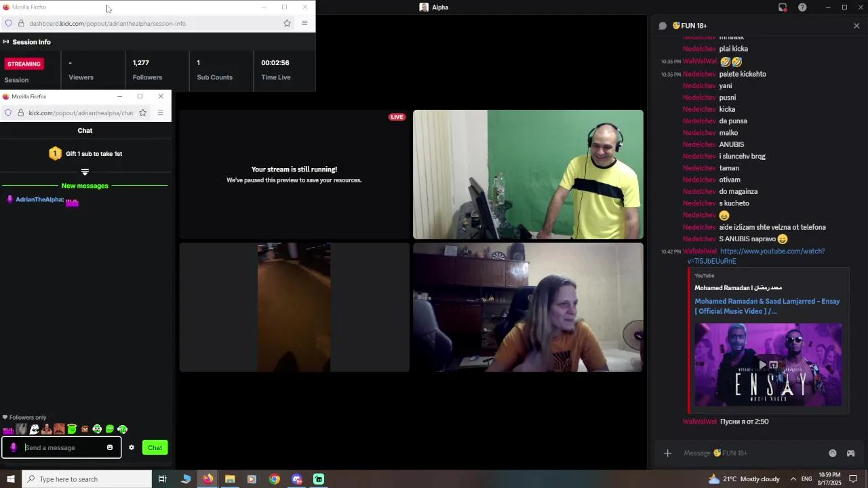Open Discord help question mark icon

[x=802, y=7]
